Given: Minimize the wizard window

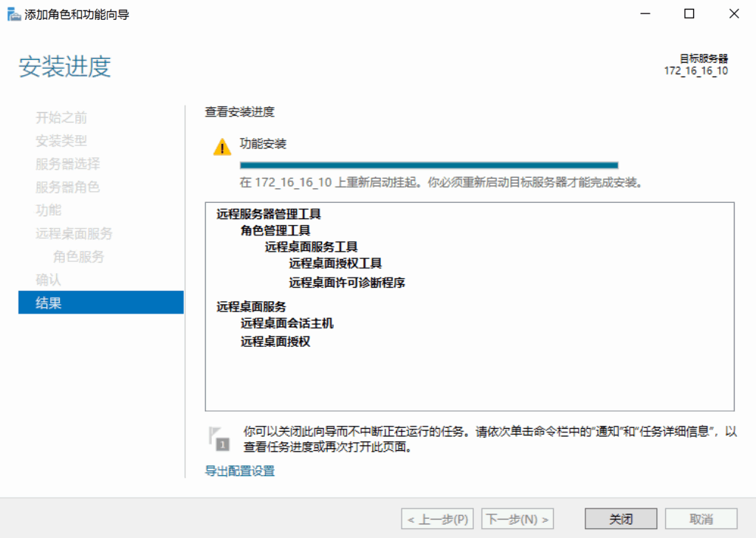Looking at the screenshot, I should pyautogui.click(x=645, y=13).
